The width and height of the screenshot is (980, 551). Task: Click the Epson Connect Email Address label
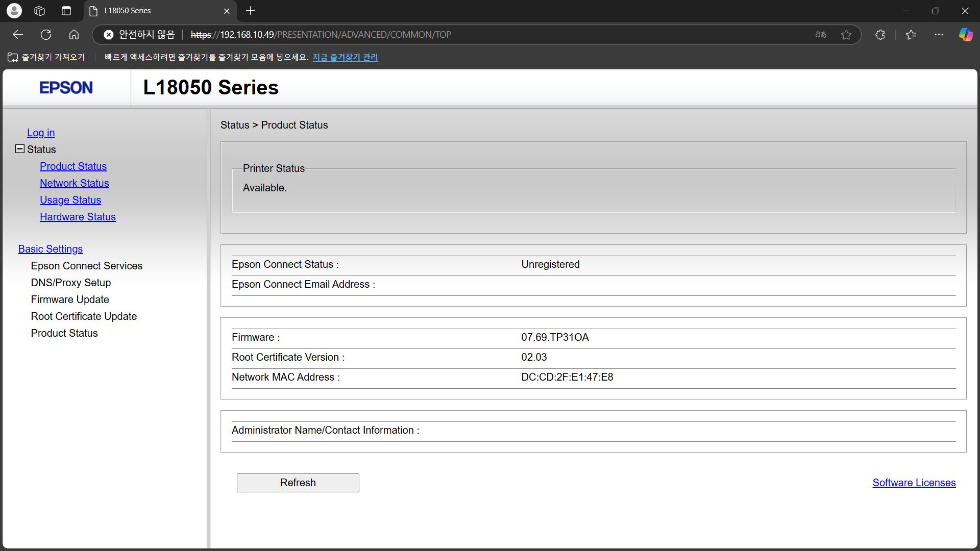[303, 284]
